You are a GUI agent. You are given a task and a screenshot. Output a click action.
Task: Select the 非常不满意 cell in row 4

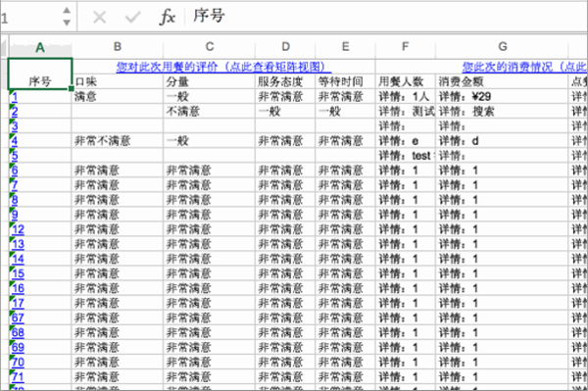point(118,141)
